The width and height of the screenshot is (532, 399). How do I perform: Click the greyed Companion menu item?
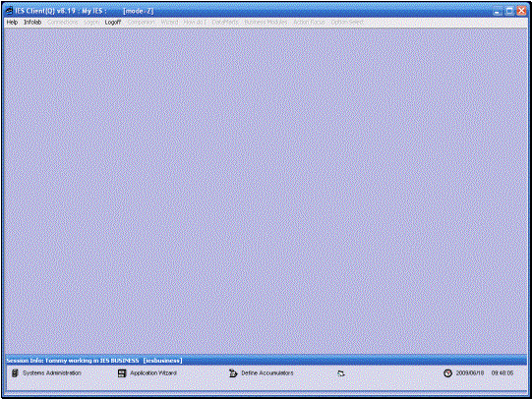(142, 22)
